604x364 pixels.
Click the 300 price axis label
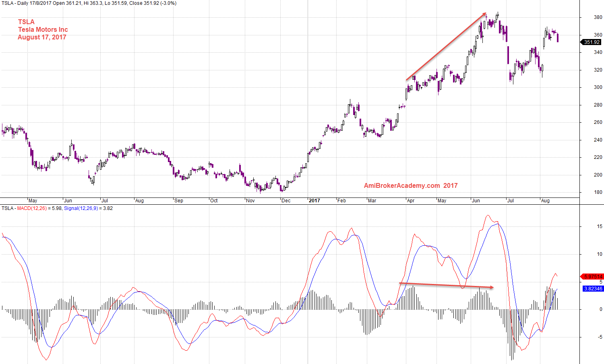point(598,87)
